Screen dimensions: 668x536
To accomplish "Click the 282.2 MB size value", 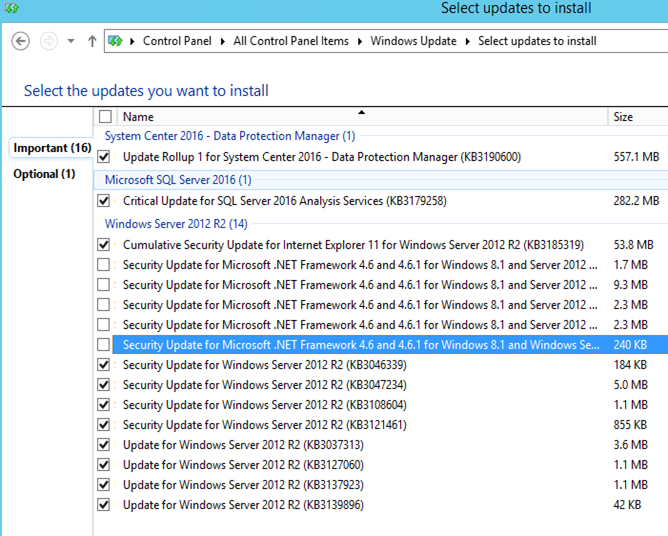I will (x=636, y=201).
